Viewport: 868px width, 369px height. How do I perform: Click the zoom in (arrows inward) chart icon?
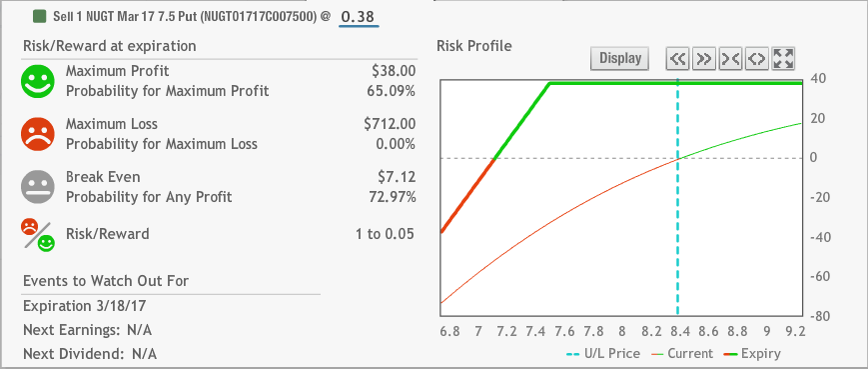point(730,59)
